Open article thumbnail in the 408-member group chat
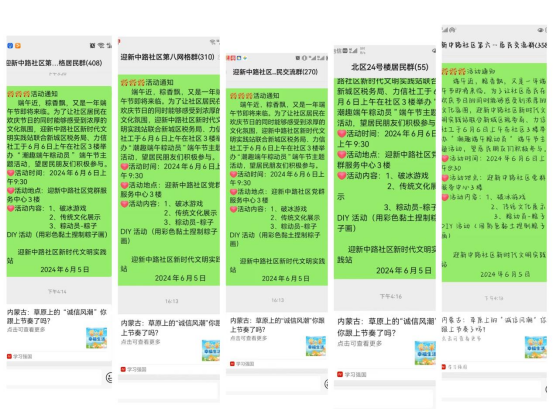Screen dimensions: 553x415 click(97, 338)
